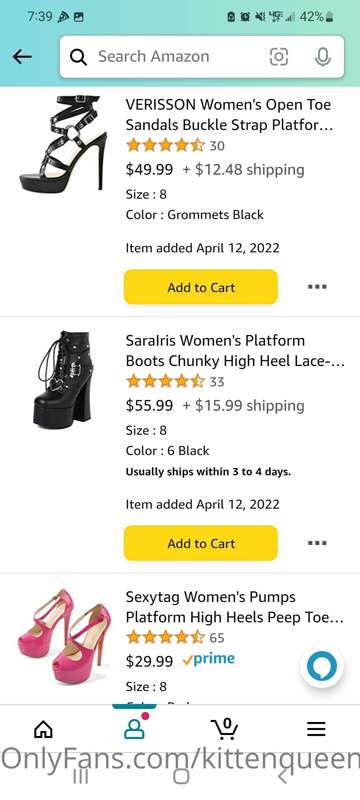This screenshot has width=360, height=800.
Task: Open star ratings for SaraIris boots
Action: (165, 381)
